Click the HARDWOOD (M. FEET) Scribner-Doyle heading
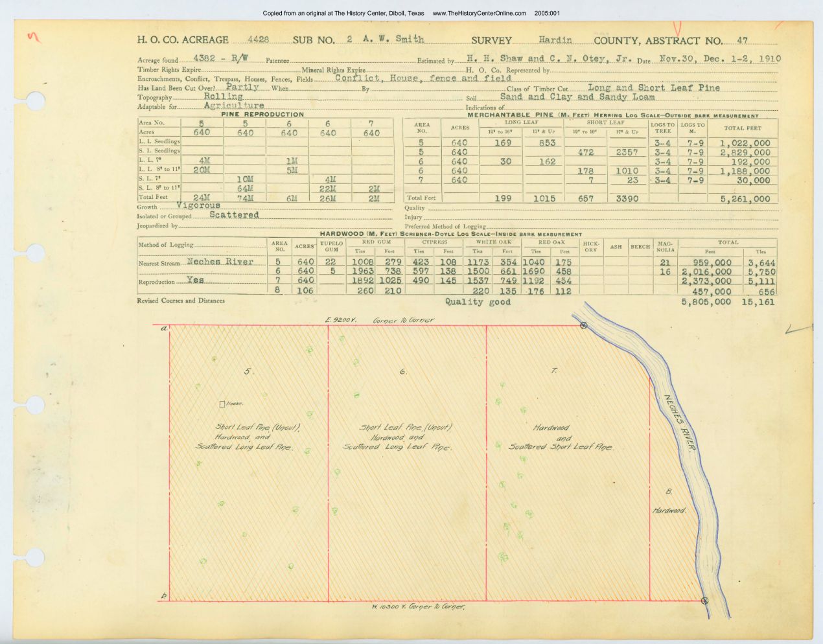The width and height of the screenshot is (823, 644). 450,235
